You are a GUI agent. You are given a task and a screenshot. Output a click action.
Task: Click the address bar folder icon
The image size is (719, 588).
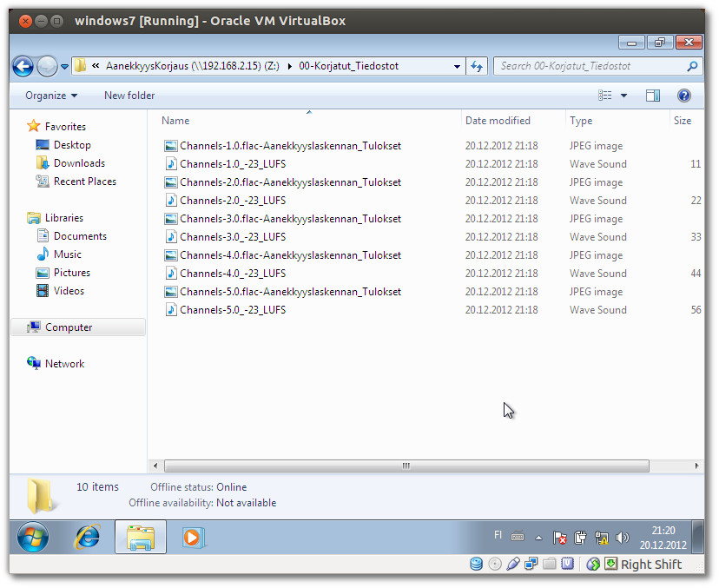point(80,66)
